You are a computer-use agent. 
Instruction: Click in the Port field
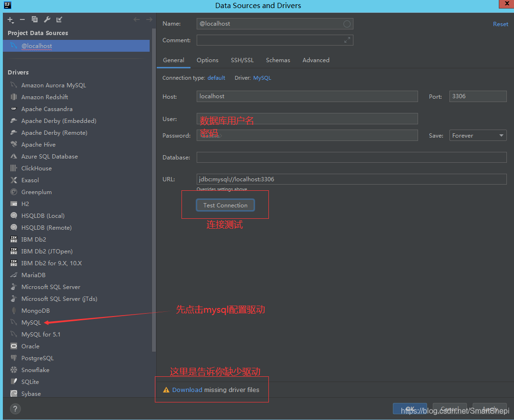(x=477, y=96)
